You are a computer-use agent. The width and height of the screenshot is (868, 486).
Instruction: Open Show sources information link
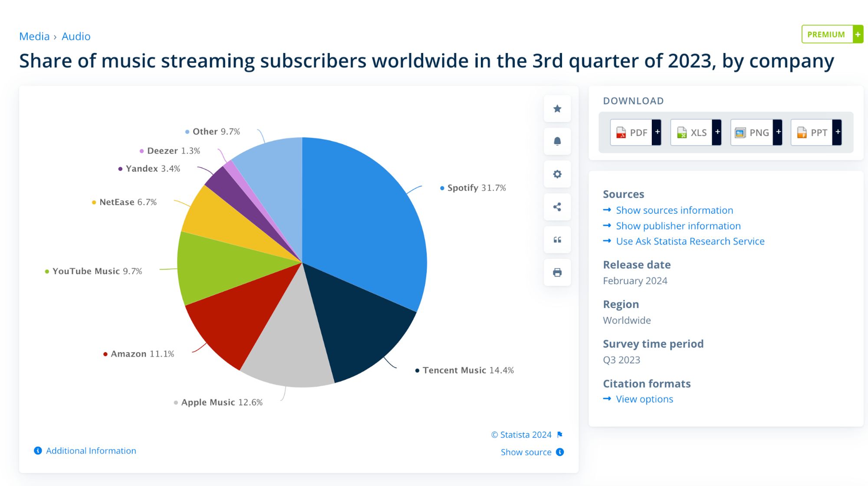pyautogui.click(x=674, y=210)
